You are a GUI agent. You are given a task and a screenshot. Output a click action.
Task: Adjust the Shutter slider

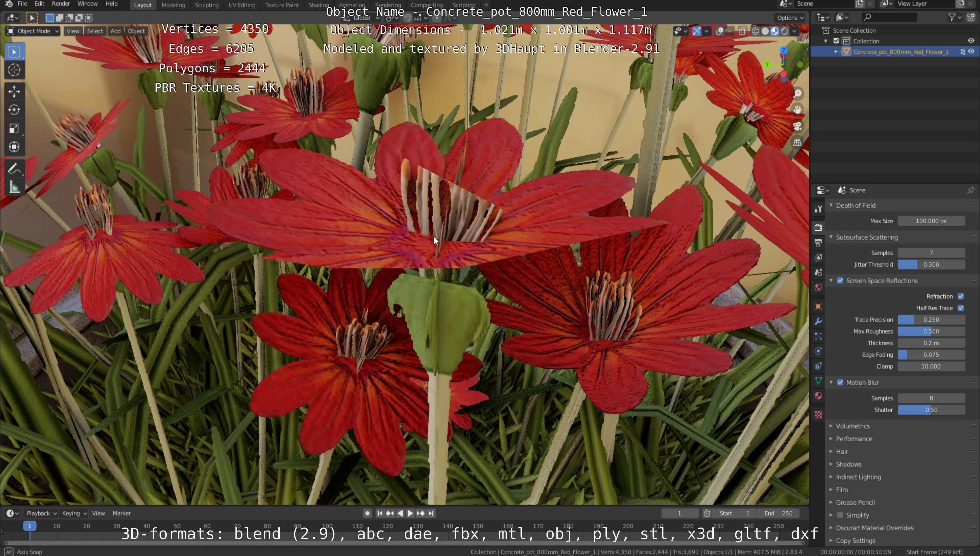coord(931,410)
